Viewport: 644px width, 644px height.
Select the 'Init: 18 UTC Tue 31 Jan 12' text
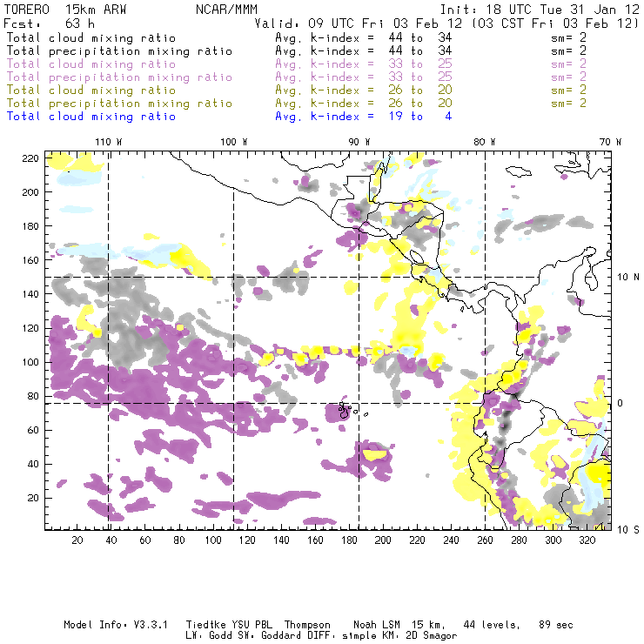(540, 10)
